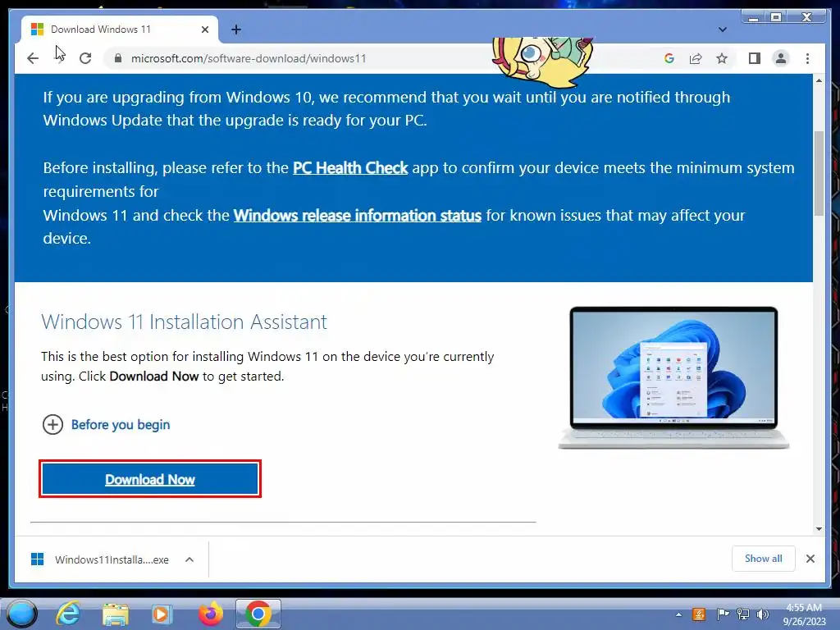Expand the download item options chevron
Screen dimensions: 840x630
point(189,559)
